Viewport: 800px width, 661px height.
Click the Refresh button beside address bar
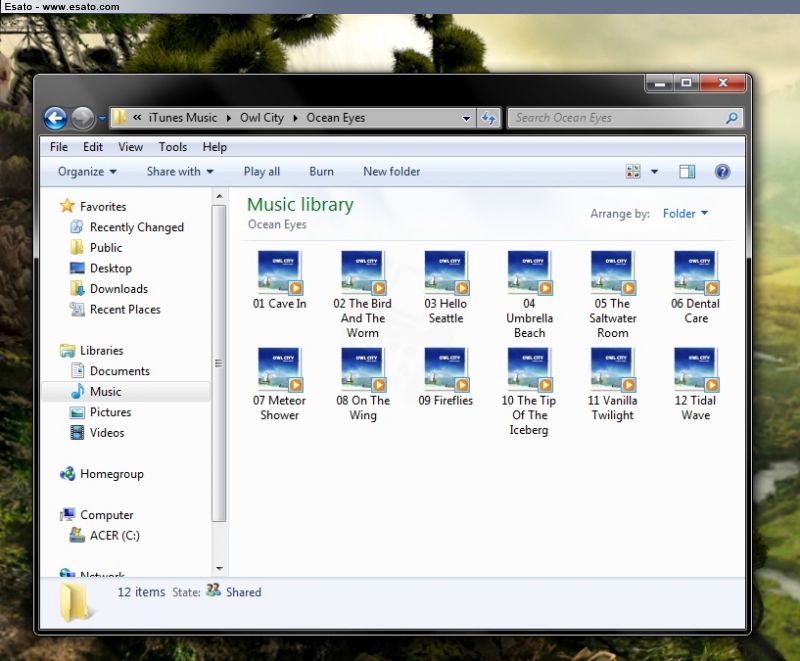point(488,118)
